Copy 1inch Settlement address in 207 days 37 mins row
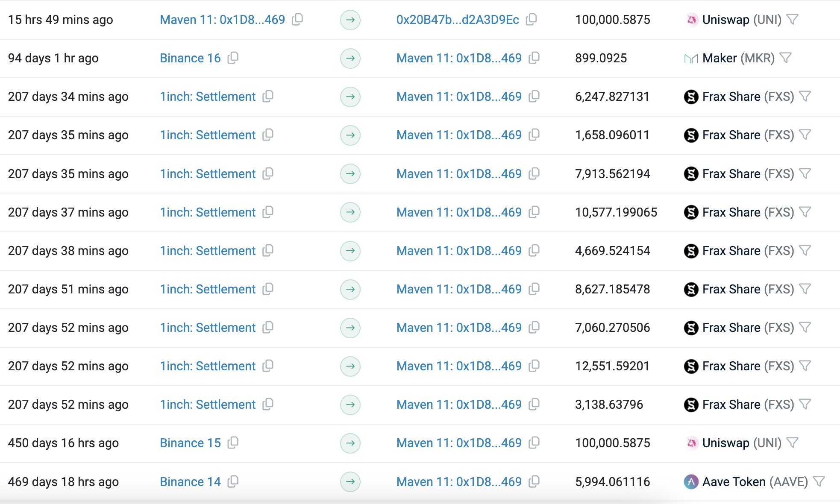This screenshot has height=504, width=840. [268, 212]
